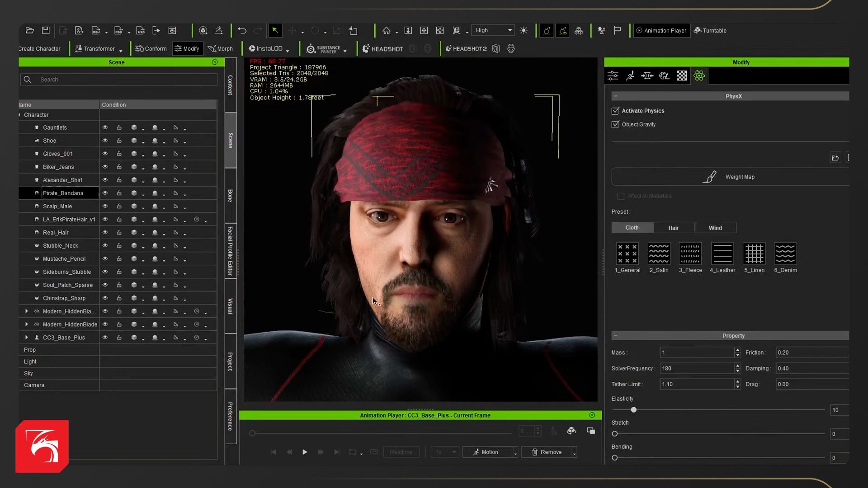Click the Save project icon
The image size is (868, 488).
point(46,31)
